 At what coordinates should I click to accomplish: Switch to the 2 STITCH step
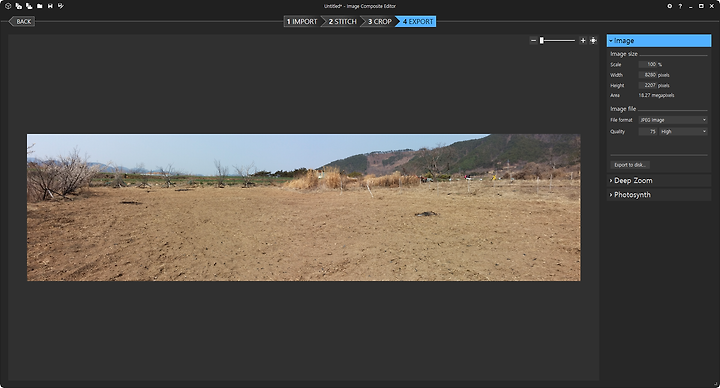click(342, 22)
